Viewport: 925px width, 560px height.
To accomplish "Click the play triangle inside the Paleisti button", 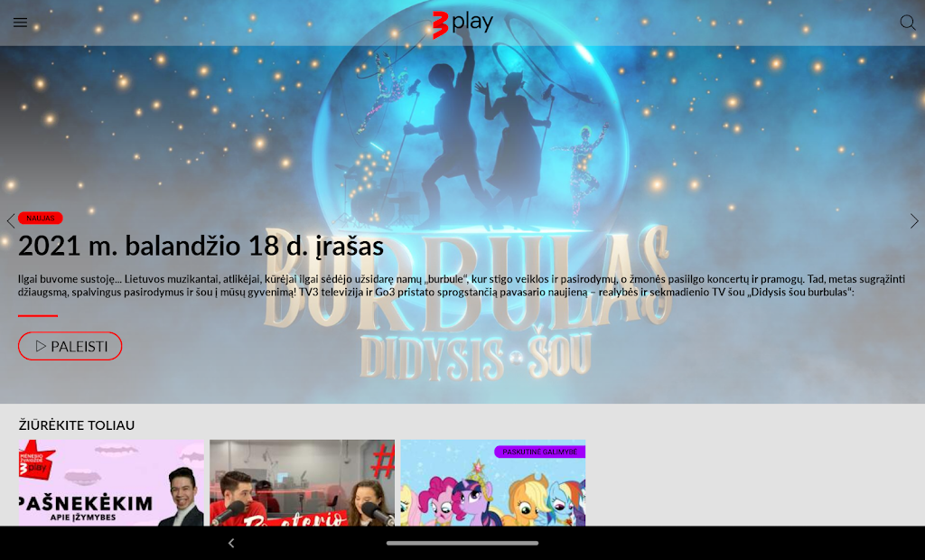I will click(41, 346).
